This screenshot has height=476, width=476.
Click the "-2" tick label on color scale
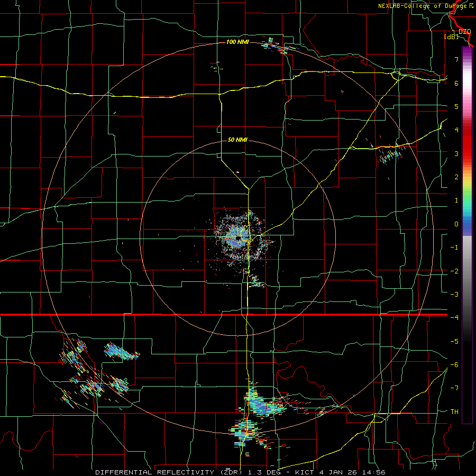(x=454, y=271)
